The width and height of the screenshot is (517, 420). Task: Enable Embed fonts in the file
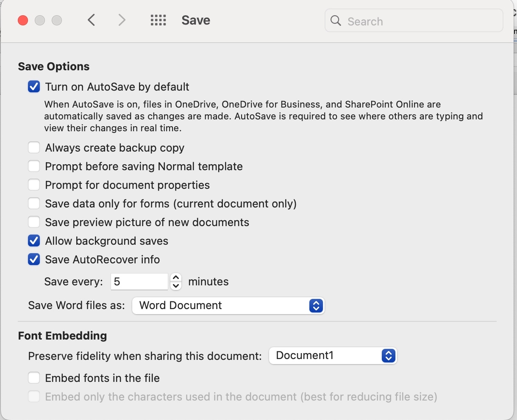pos(34,378)
